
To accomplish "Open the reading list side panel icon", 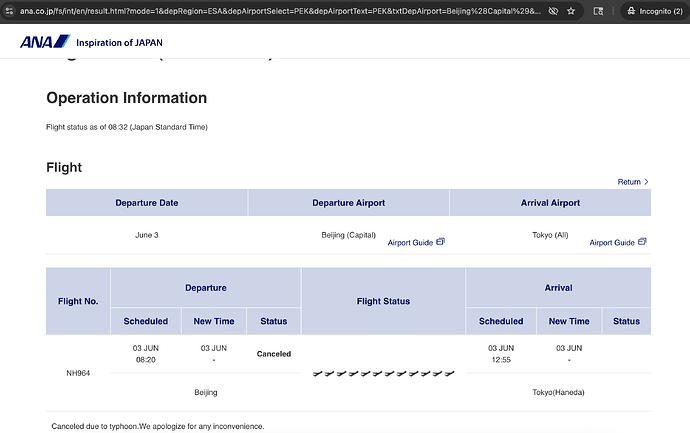I will (598, 11).
